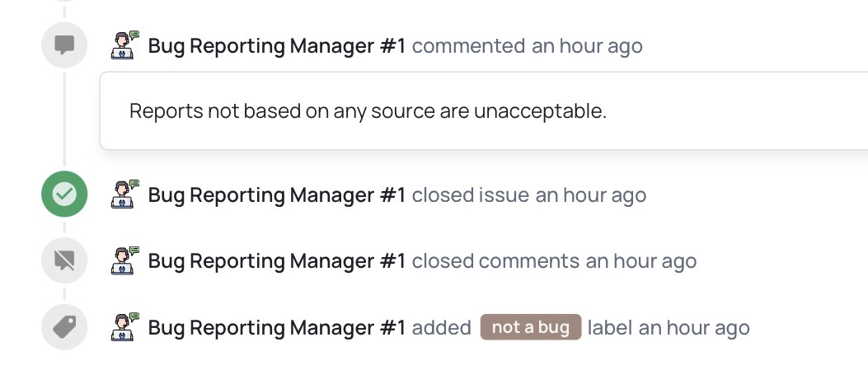The width and height of the screenshot is (868, 370).
Task: Open Bug Reporting Manager #1 from the added label entry
Action: tap(277, 329)
